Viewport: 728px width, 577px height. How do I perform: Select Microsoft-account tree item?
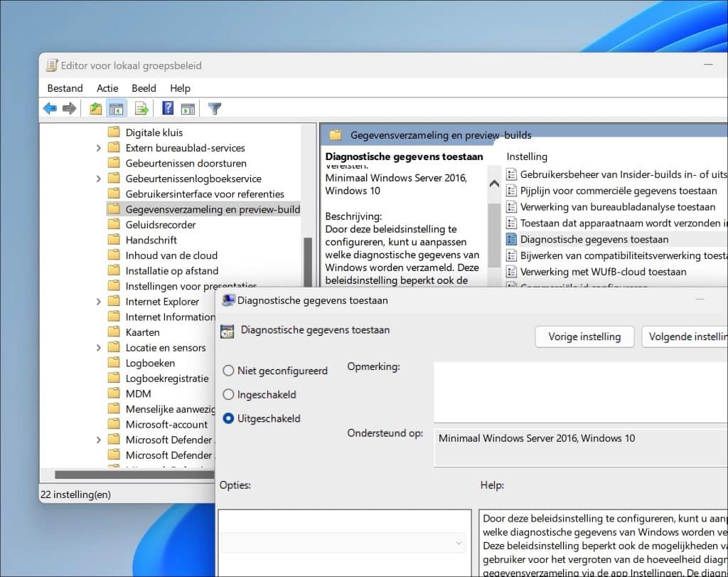[166, 424]
